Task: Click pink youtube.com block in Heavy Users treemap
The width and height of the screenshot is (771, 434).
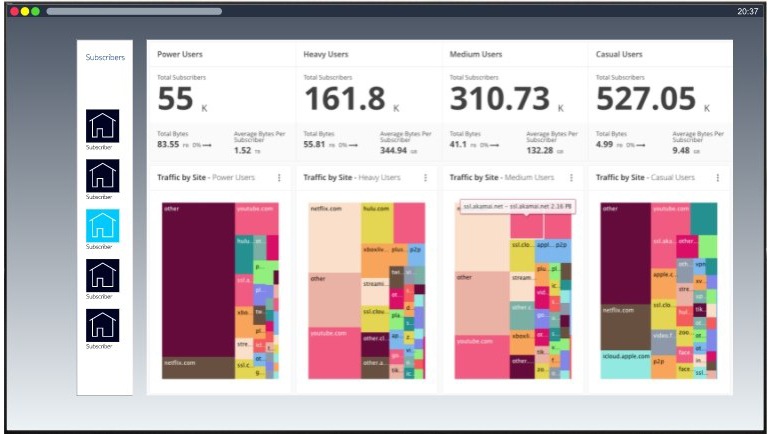Action: (x=334, y=353)
